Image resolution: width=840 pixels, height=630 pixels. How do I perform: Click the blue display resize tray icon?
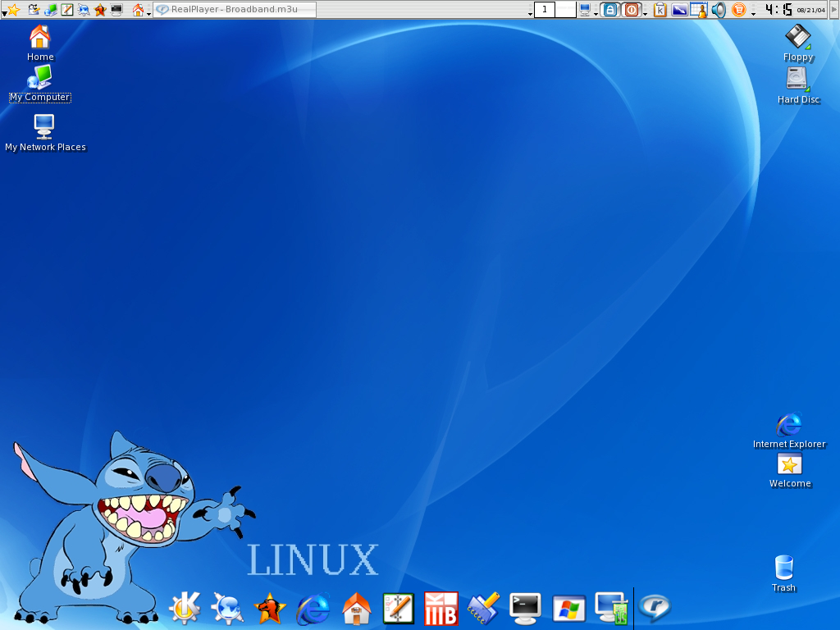679,9
